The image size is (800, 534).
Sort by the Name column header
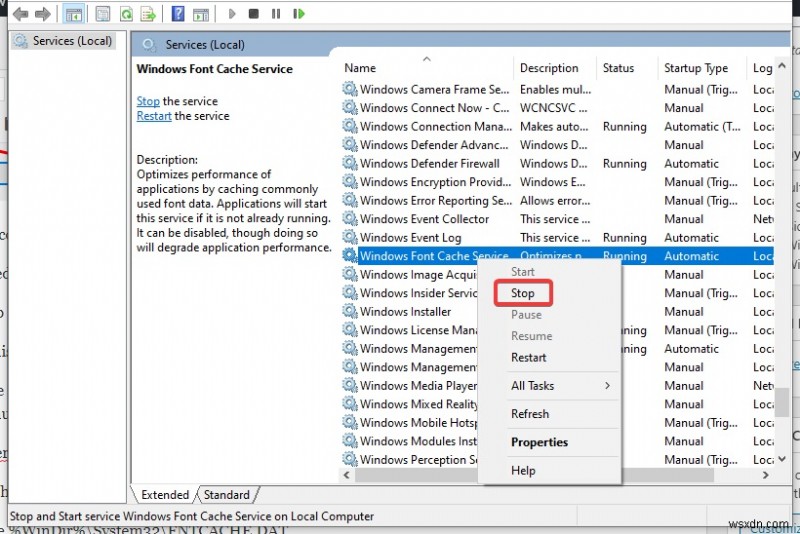click(426, 68)
